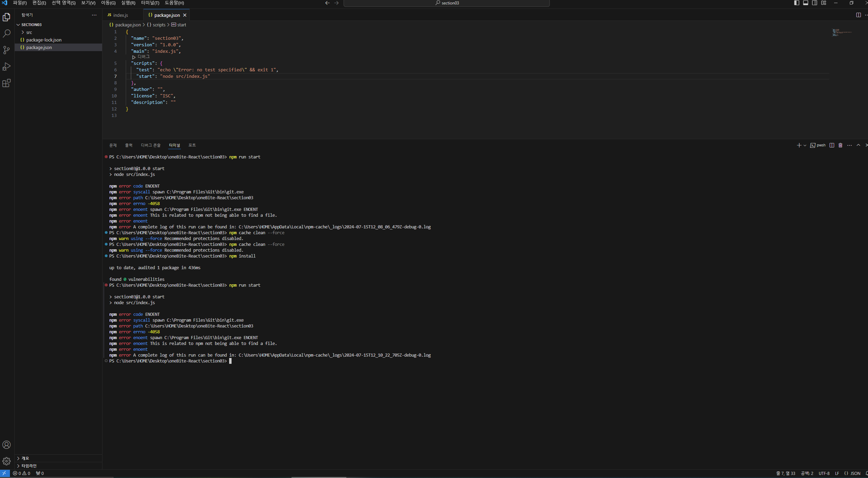
Task: Open the 편집(E) menu
Action: 39,3
